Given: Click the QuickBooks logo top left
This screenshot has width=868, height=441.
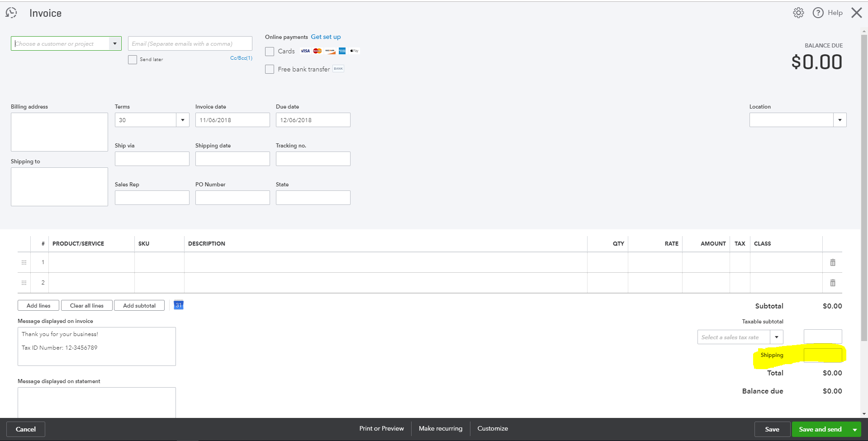Looking at the screenshot, I should (11, 12).
